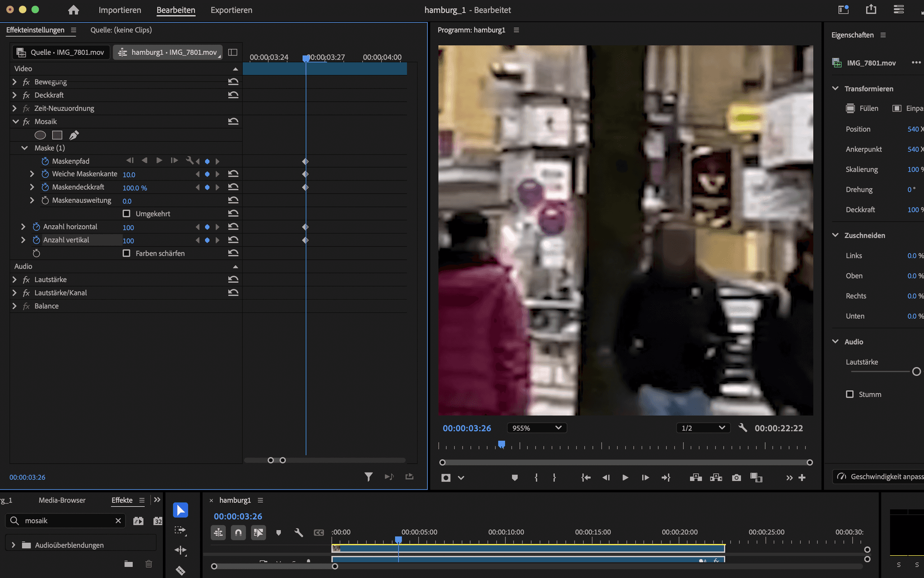Check Farben schärfen option

coord(127,253)
